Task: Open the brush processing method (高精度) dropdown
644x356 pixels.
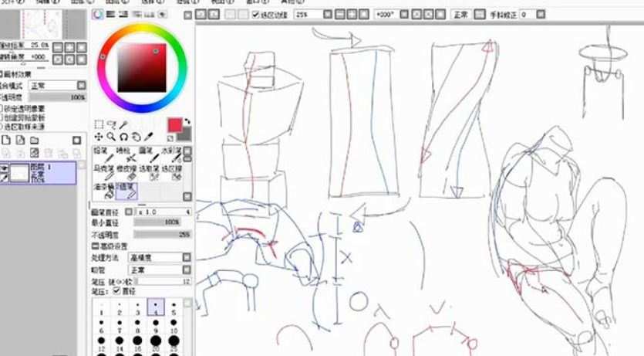Action: click(x=187, y=258)
